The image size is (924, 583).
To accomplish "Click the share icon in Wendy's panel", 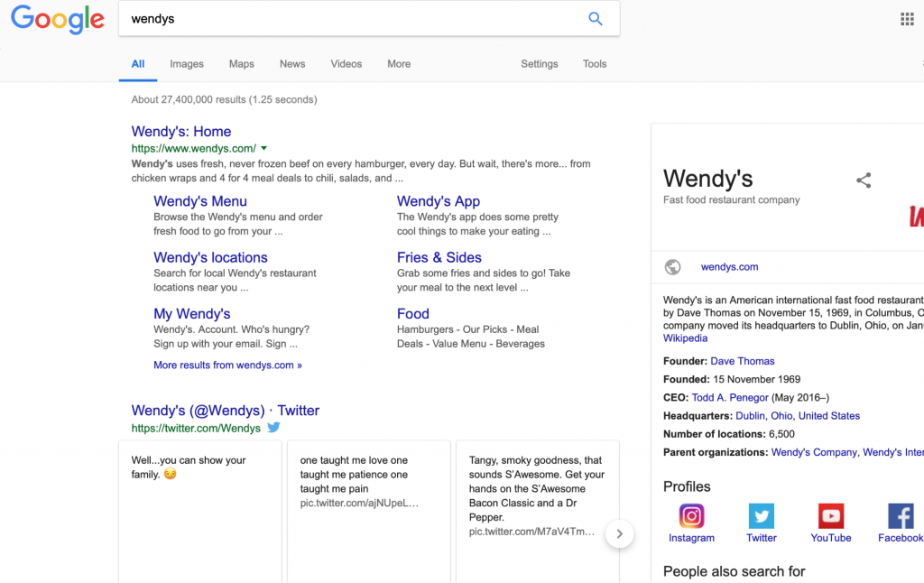I will (864, 180).
